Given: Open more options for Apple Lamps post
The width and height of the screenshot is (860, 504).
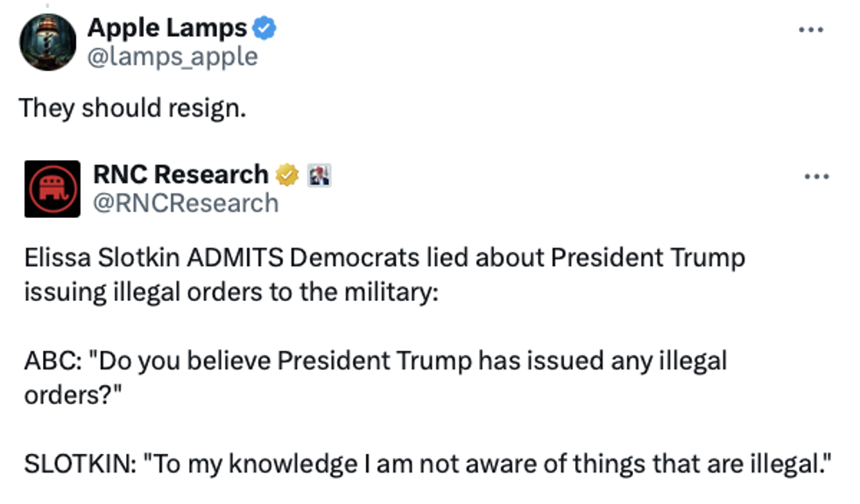Looking at the screenshot, I should point(811,29).
